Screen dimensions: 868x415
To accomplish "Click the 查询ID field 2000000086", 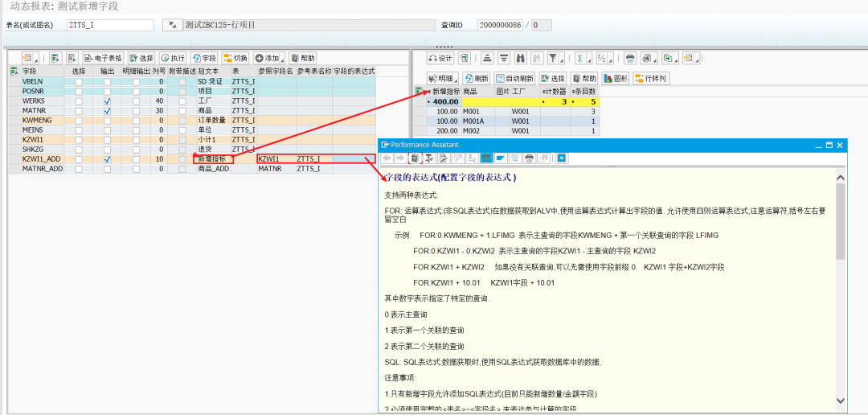I will pos(500,25).
